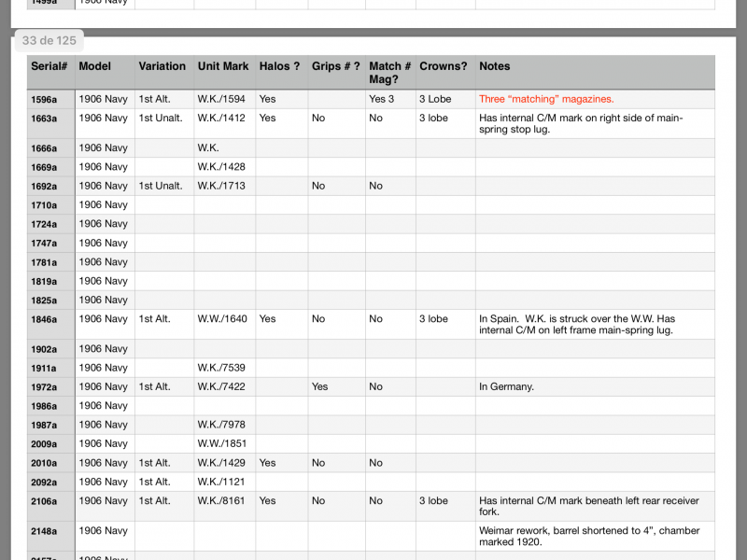Select unit mark W.W./1851 cell
Image resolution: width=747 pixels, height=560 pixels.
222,443
